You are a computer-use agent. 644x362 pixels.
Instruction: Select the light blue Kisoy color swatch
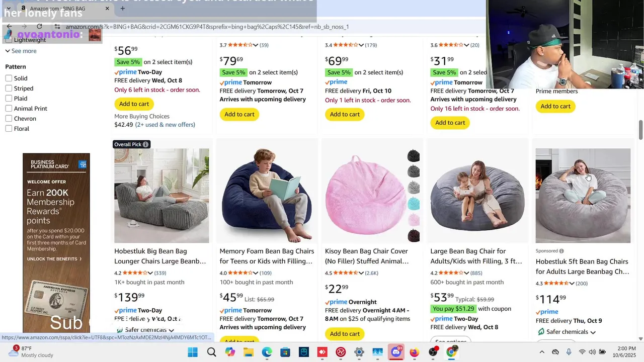tap(413, 204)
